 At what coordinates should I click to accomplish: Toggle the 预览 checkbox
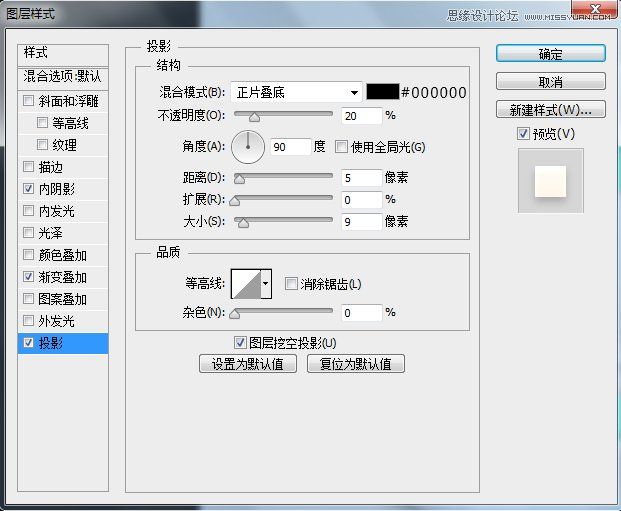pos(523,133)
